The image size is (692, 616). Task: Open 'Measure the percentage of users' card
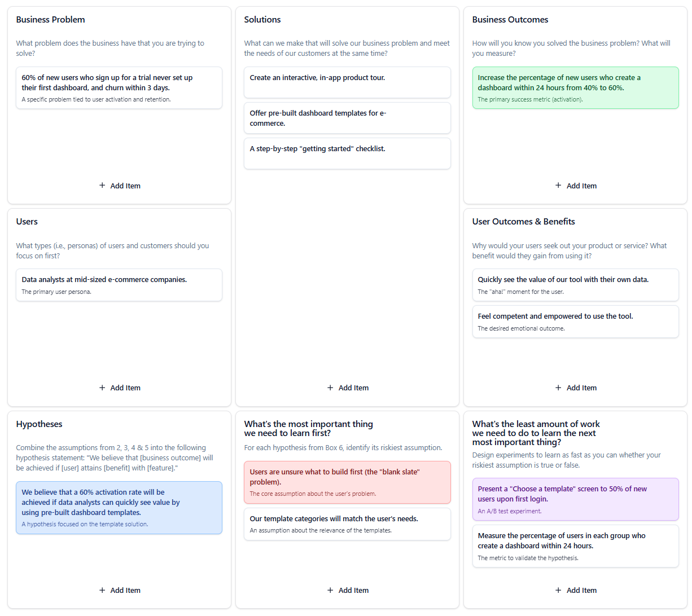pyautogui.click(x=575, y=546)
